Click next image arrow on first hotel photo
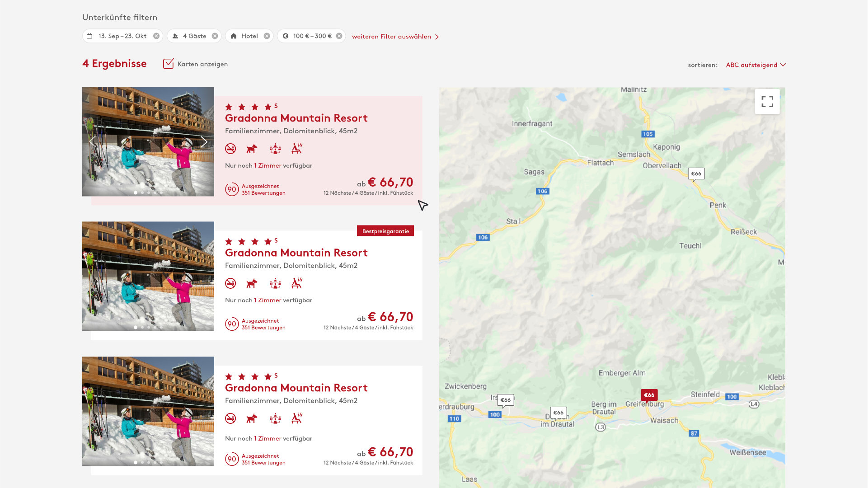Screen dimensions: 868x488 click(204, 142)
